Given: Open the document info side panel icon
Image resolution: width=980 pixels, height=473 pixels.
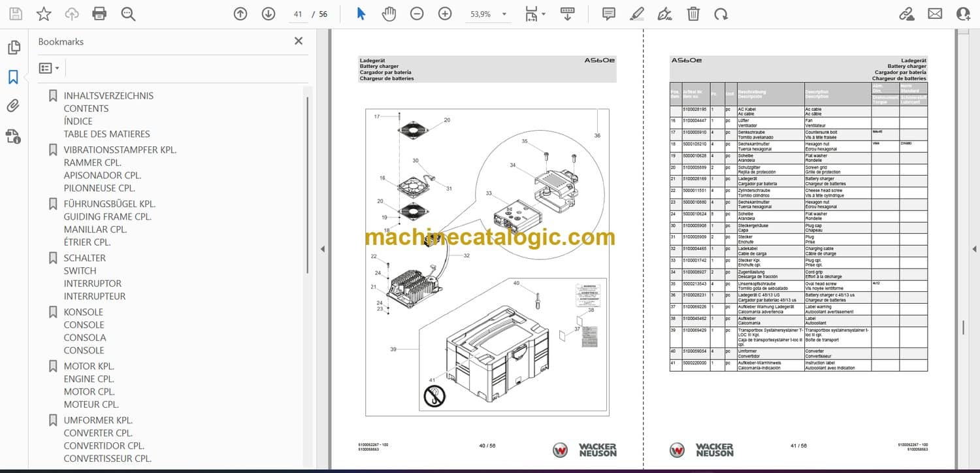Looking at the screenshot, I should 13,136.
